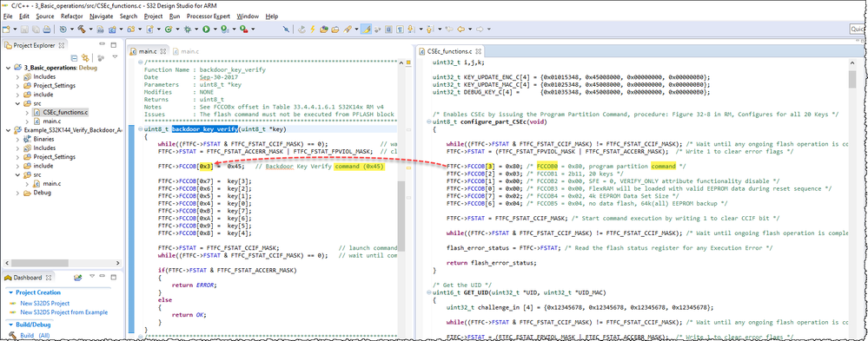Viewport: 868px width, 341px height.
Task: Collapse the 3_Basic_operations project node
Action: point(8,68)
